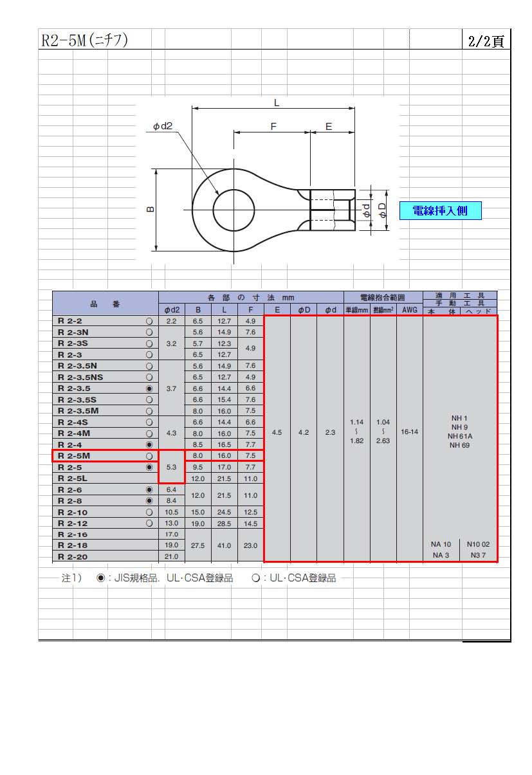Viewport: 532px width, 775px height.
Task: Select the "R 2-20" part number
Action: (x=72, y=557)
